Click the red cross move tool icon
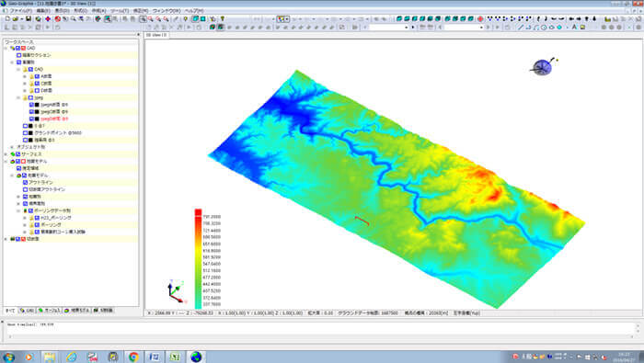The height and width of the screenshot is (363, 644). click(x=48, y=19)
